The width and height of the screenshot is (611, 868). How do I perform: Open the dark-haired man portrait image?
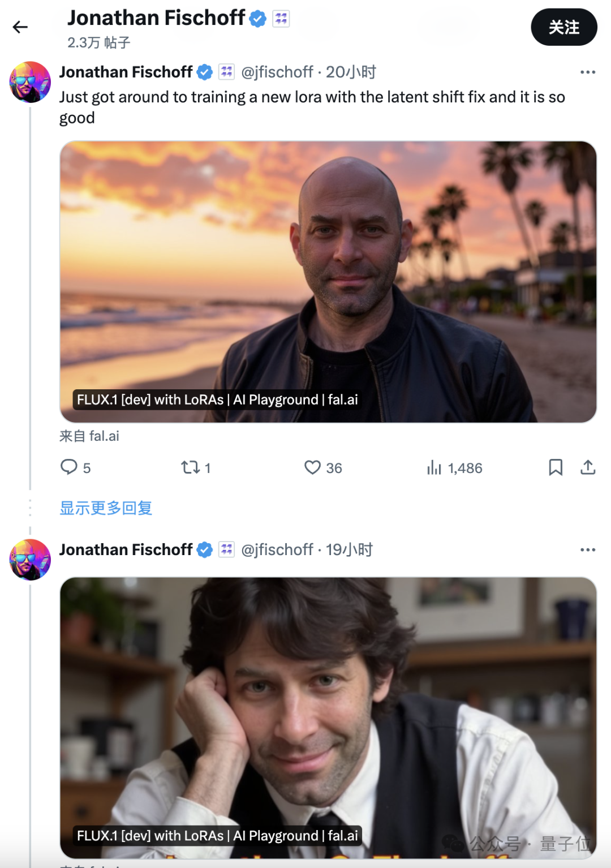tap(328, 717)
